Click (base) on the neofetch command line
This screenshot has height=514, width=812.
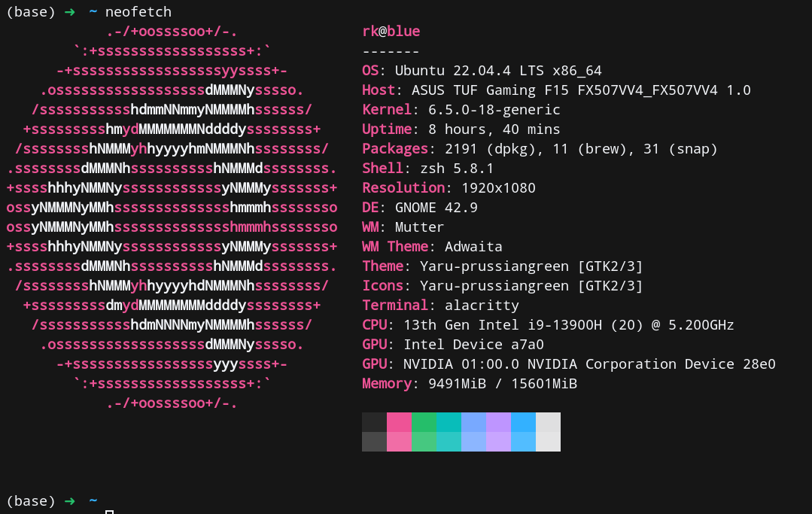tap(31, 12)
